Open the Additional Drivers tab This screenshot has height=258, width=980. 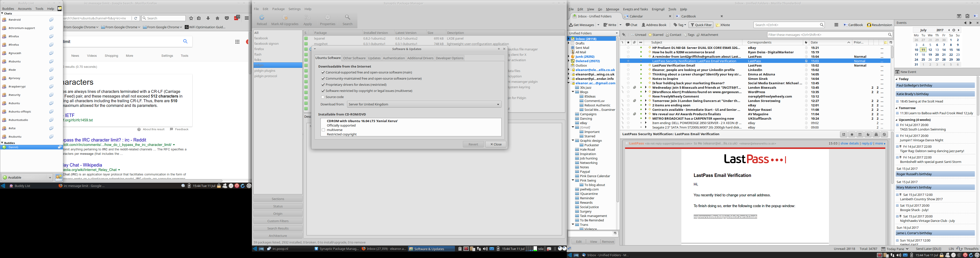coord(420,58)
